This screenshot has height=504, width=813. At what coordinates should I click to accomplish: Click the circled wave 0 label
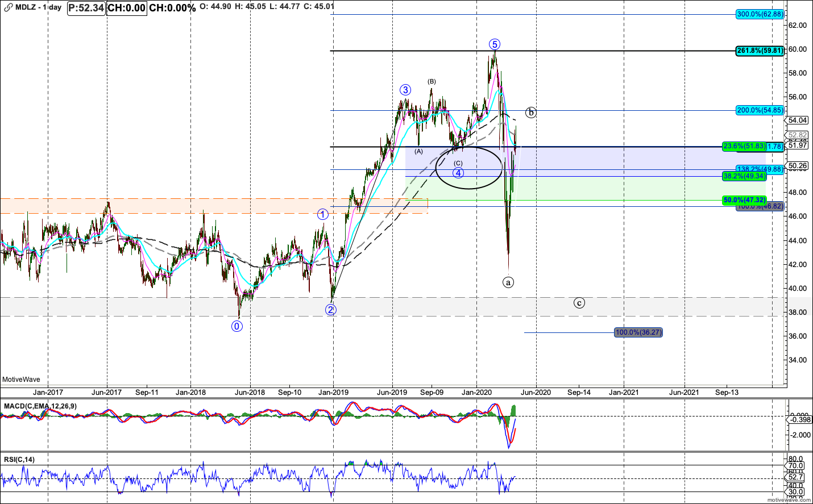coord(237,326)
